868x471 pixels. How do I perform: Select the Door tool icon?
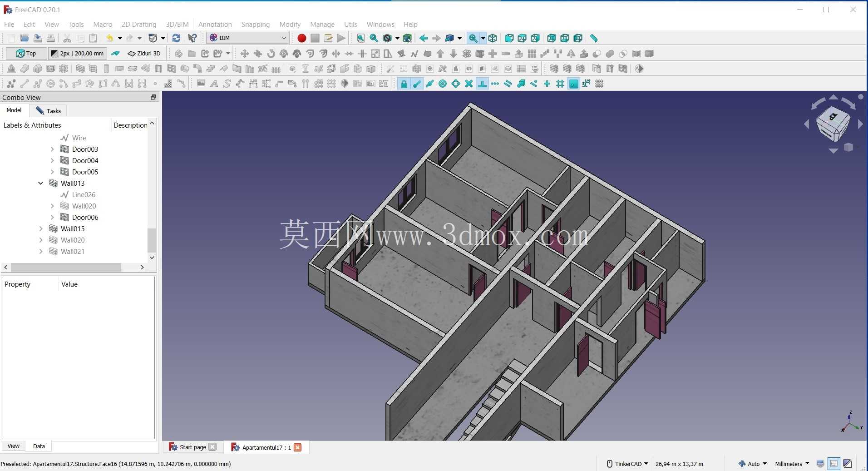coord(158,69)
